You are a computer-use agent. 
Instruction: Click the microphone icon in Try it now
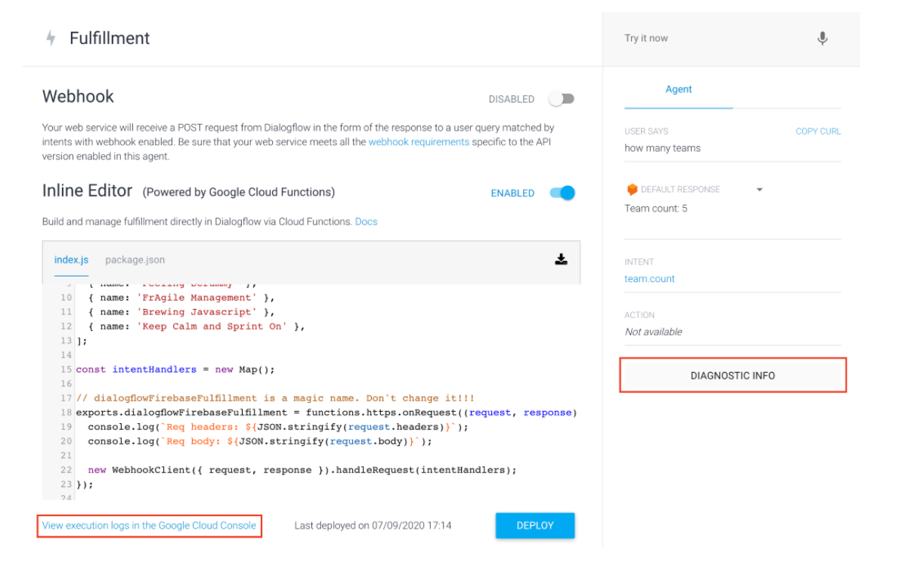pos(822,39)
